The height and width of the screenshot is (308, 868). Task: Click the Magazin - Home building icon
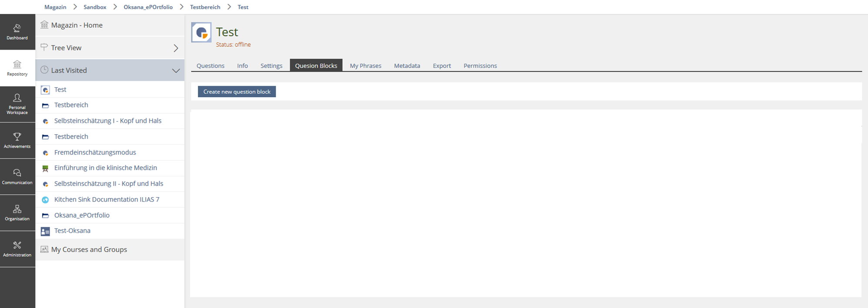pos(44,25)
